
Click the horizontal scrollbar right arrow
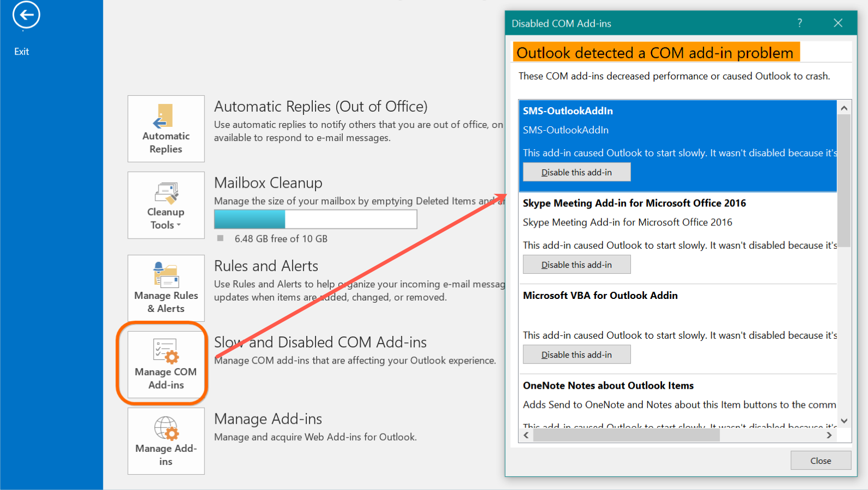[829, 436]
